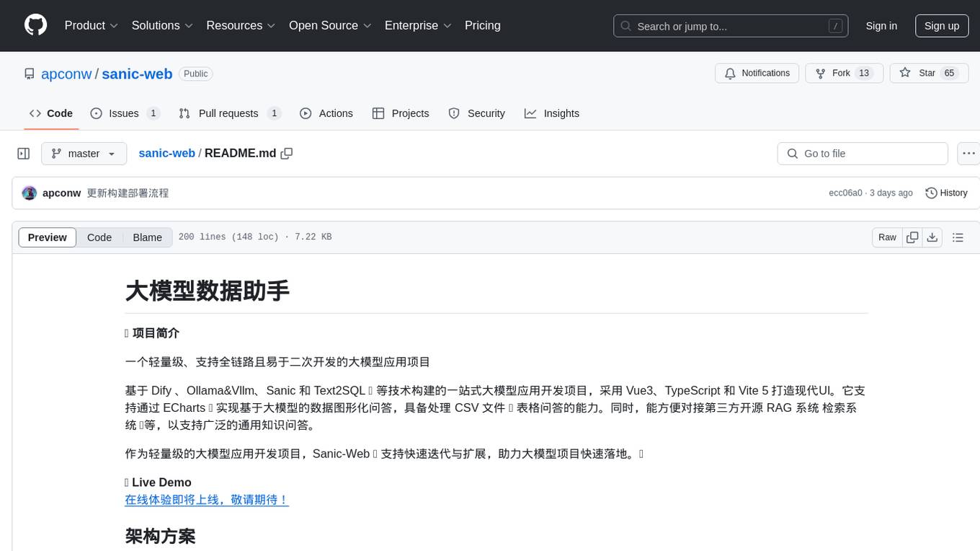980x551 pixels.
Task: Open the master branch selector
Action: coord(84,154)
